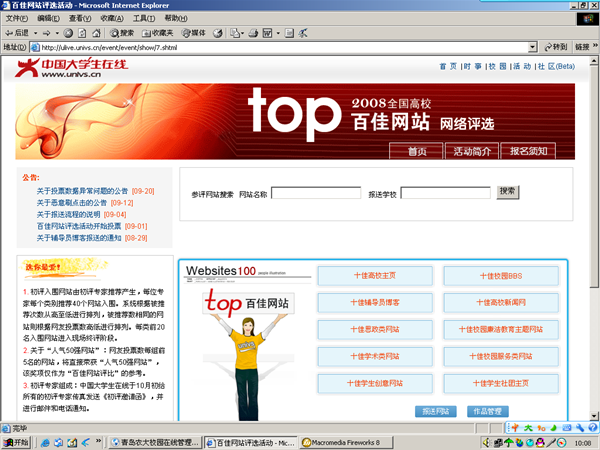600x450 pixels.
Task: Click the Mail toolbar icon
Action: (x=235, y=33)
